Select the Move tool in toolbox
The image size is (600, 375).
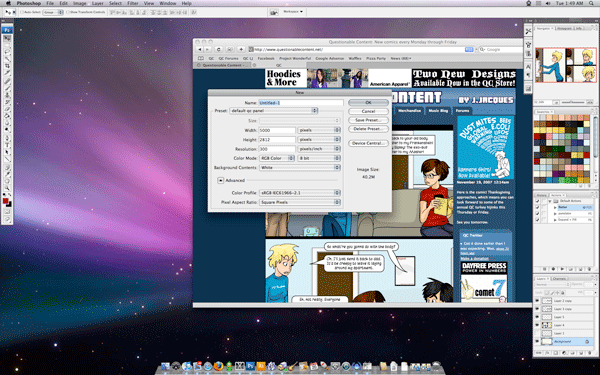(x=7, y=39)
